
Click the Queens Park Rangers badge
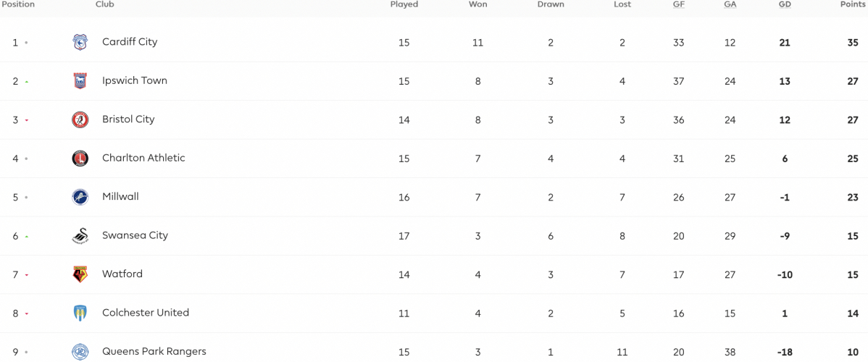pos(80,352)
